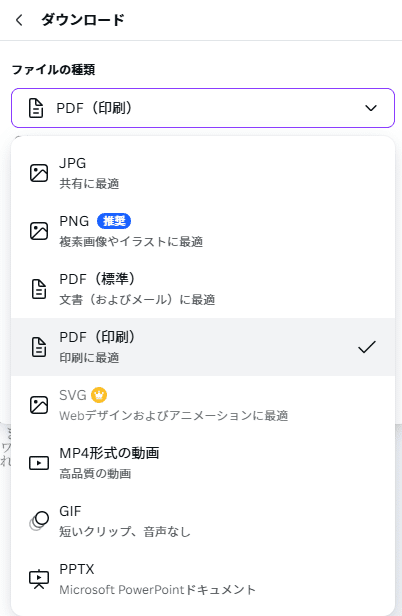This screenshot has height=616, width=402.
Task: Select the JPG 共有に最適 option
Action: (x=203, y=173)
